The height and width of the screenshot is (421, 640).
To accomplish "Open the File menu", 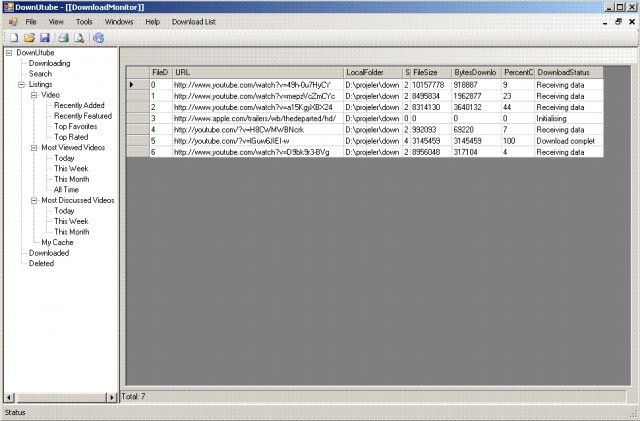I will (x=31, y=22).
